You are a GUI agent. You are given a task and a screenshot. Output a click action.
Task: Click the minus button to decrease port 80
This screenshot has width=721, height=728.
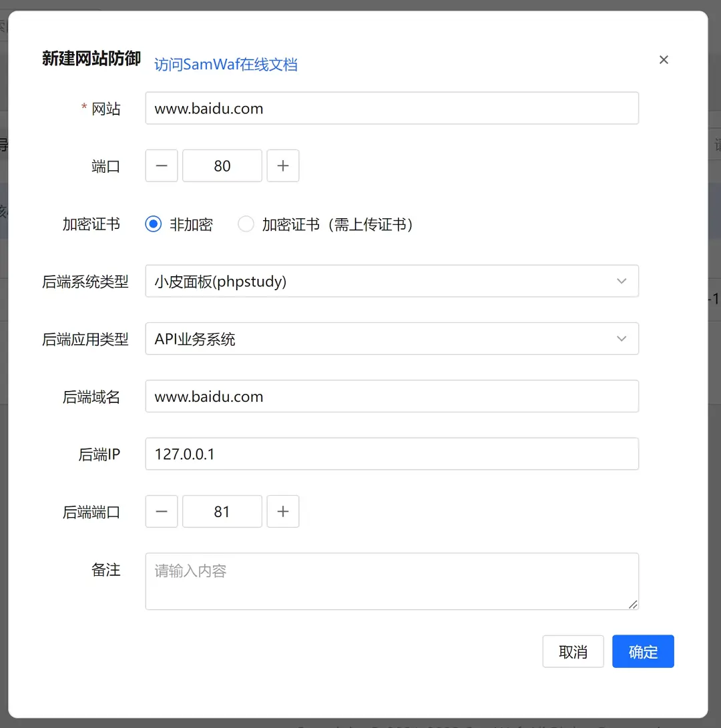(161, 165)
